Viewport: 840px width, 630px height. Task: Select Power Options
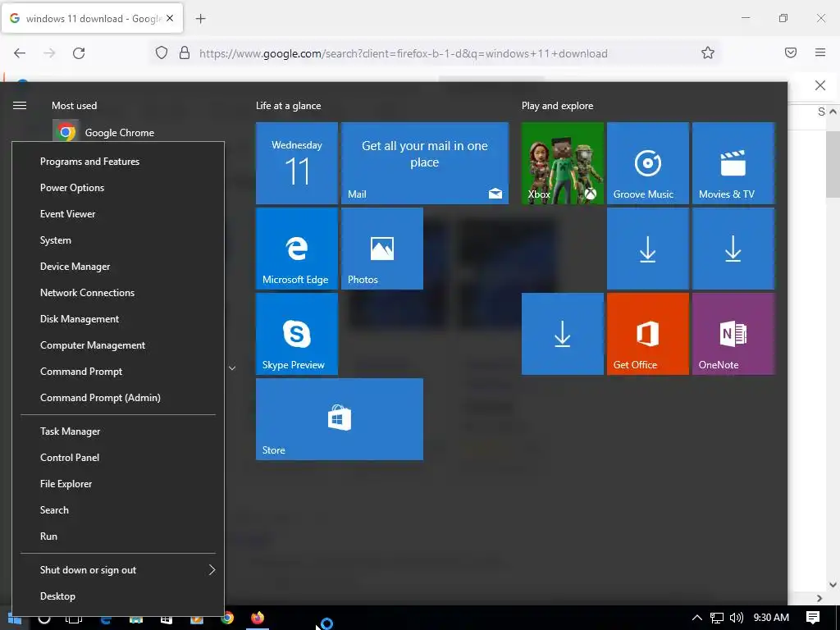tap(118, 188)
